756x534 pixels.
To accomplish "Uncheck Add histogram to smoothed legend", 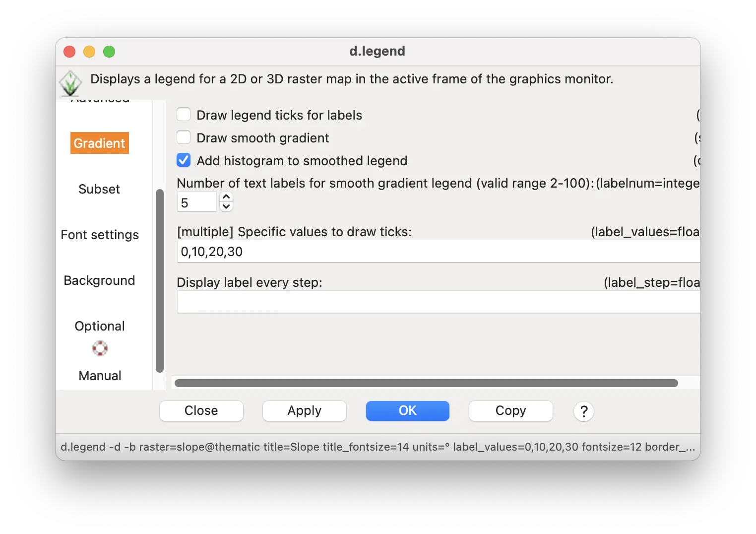I will point(184,160).
